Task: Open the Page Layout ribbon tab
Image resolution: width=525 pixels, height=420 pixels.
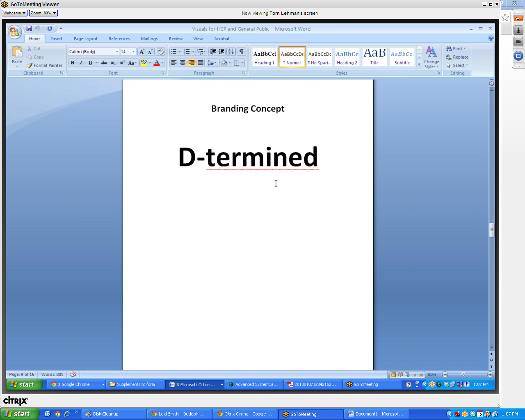Action: pos(85,39)
